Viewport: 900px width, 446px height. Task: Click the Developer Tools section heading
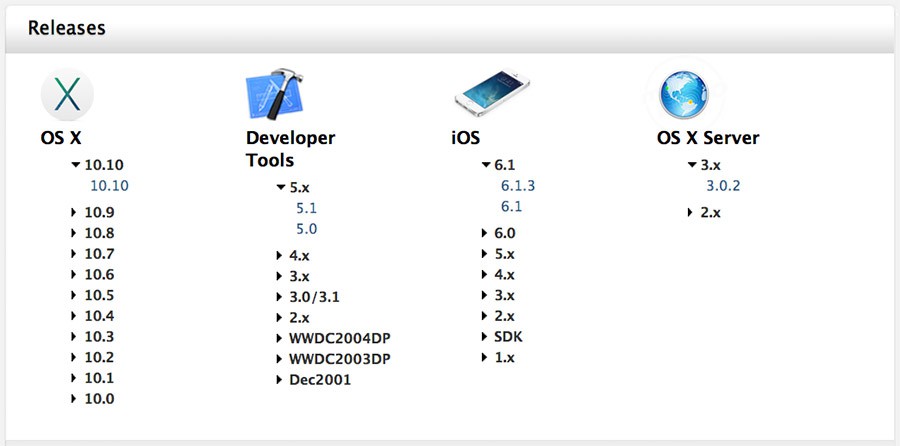pos(290,149)
